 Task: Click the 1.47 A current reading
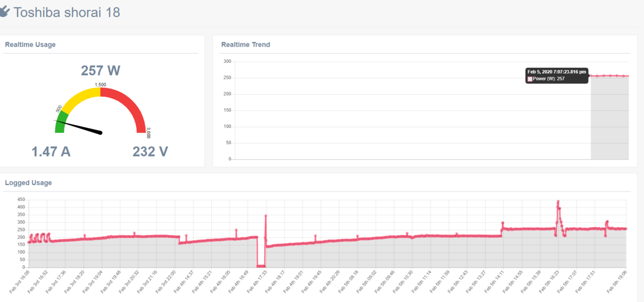(51, 151)
